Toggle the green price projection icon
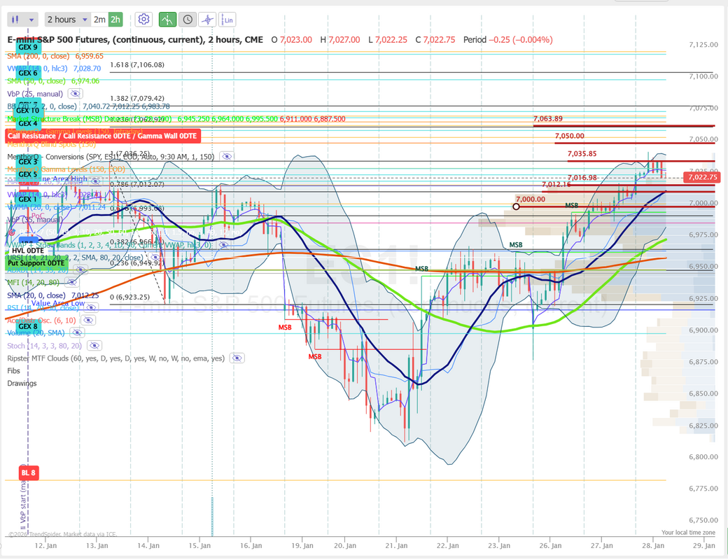 (x=168, y=20)
